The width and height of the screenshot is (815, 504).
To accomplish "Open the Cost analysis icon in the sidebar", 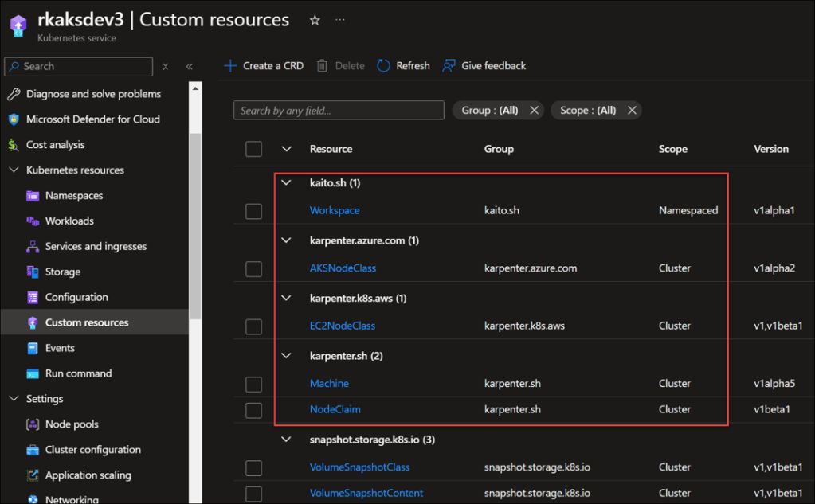I will [13, 145].
